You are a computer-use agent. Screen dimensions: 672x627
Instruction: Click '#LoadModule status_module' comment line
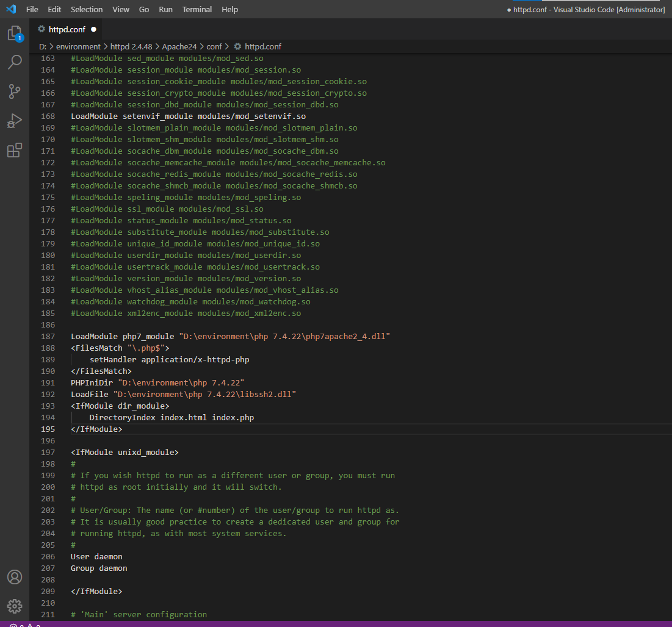pyautogui.click(x=181, y=221)
